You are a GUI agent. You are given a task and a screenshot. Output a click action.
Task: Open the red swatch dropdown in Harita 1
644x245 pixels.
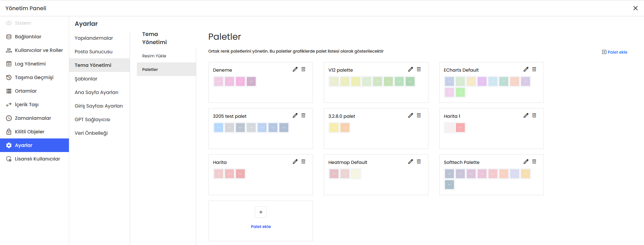[460, 128]
